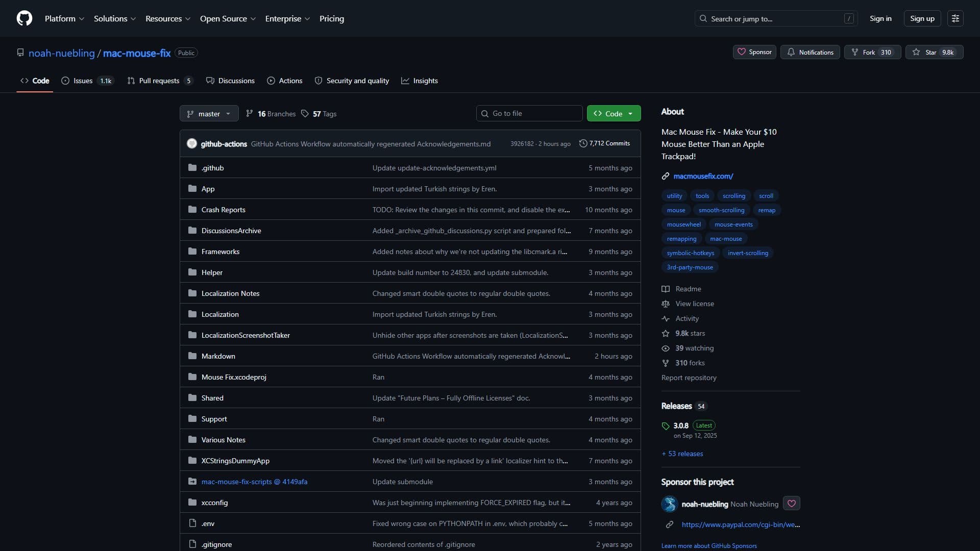The width and height of the screenshot is (980, 551).
Task: Click the repository icon before noah-nuebling
Action: pyautogui.click(x=20, y=53)
